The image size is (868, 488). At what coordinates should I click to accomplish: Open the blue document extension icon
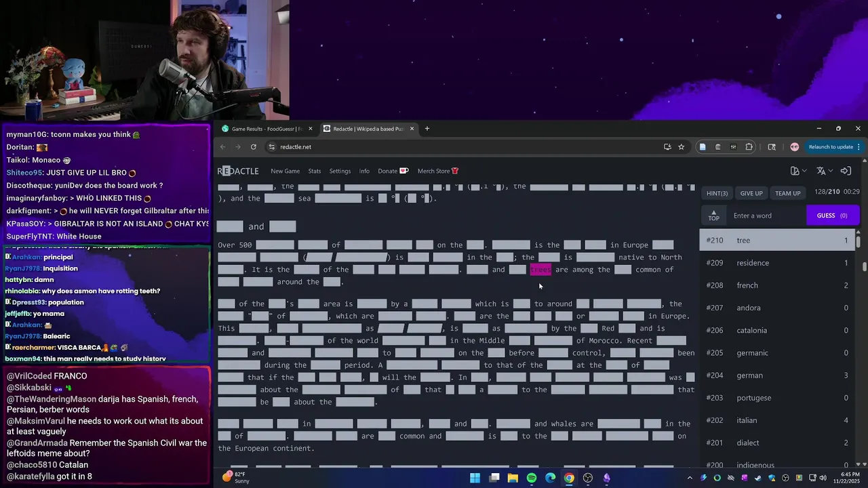pos(703,147)
